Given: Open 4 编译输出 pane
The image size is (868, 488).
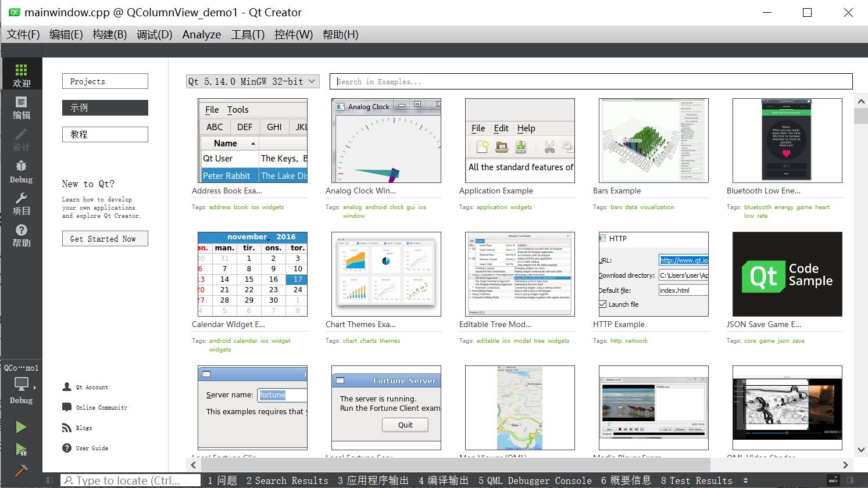Looking at the screenshot, I should click(x=444, y=480).
